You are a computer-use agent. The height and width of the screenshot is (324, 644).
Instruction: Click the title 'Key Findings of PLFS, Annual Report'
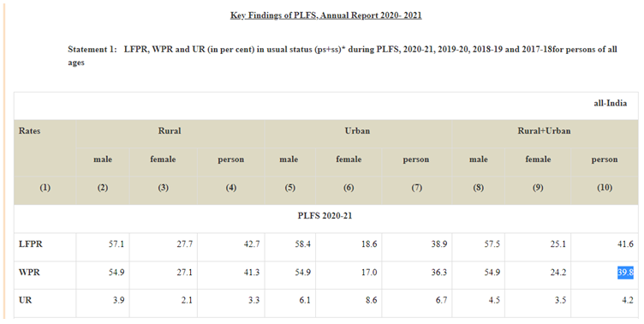pyautogui.click(x=325, y=15)
